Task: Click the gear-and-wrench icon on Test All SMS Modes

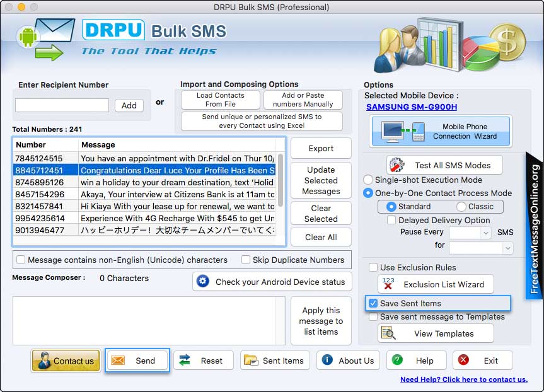Action: pyautogui.click(x=397, y=164)
